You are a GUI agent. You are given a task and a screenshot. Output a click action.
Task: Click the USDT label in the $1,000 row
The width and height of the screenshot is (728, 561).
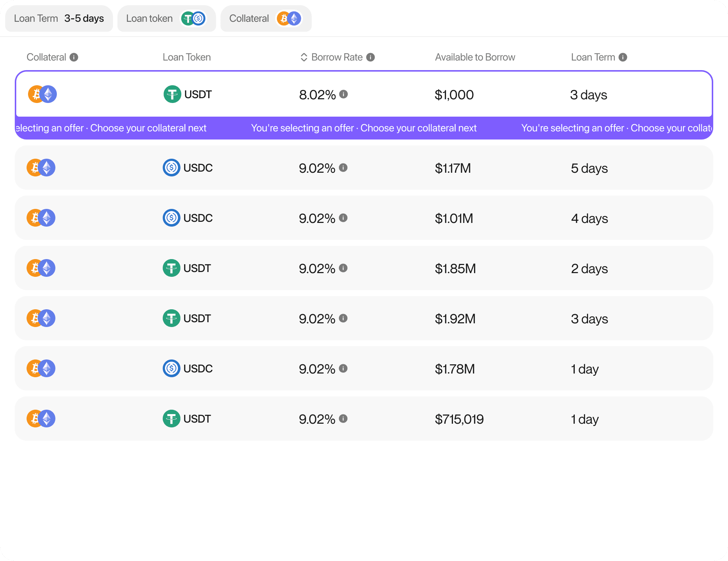pyautogui.click(x=198, y=94)
